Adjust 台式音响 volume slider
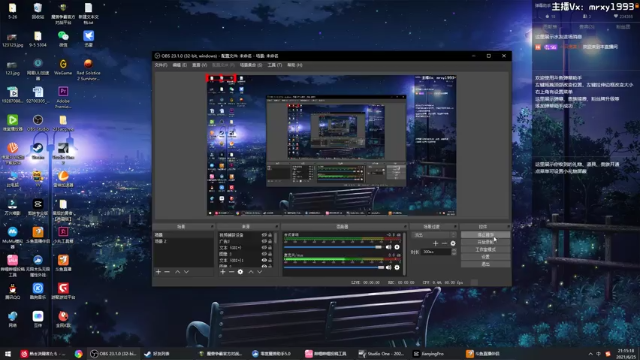 tap(333, 247)
